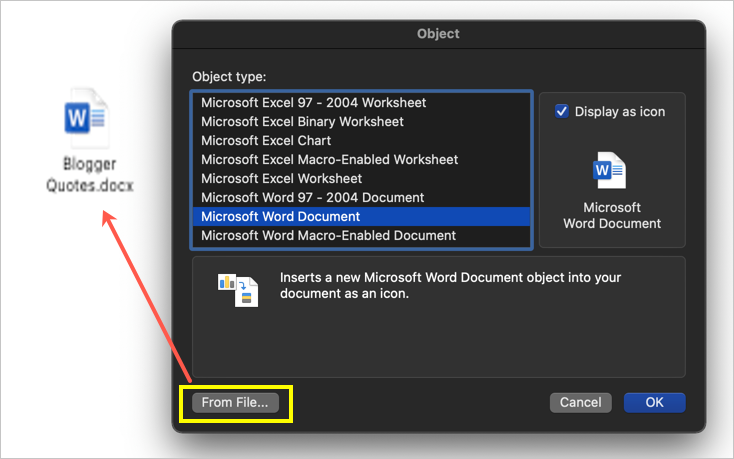Click the Object type label
This screenshot has height=459, width=734.
(x=229, y=76)
